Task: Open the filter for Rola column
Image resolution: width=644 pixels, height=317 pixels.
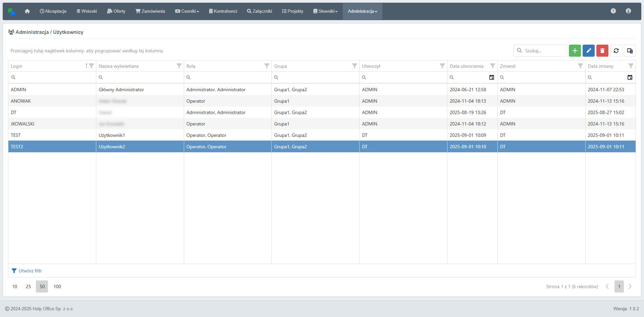Action: 267,66
